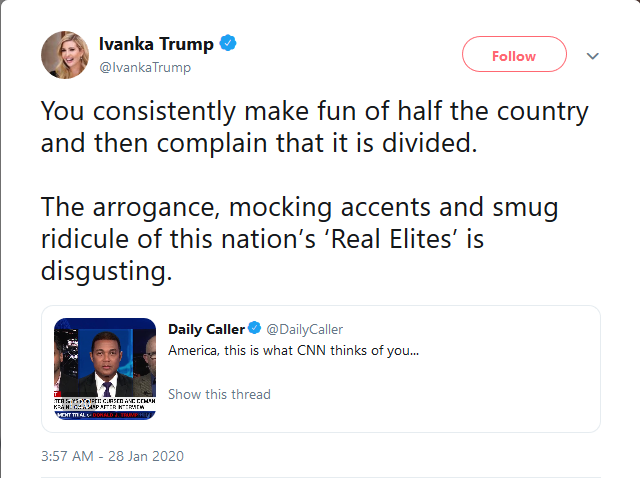The width and height of the screenshot is (640, 478).
Task: Expand the tweet options chevron menu
Action: tap(592, 56)
